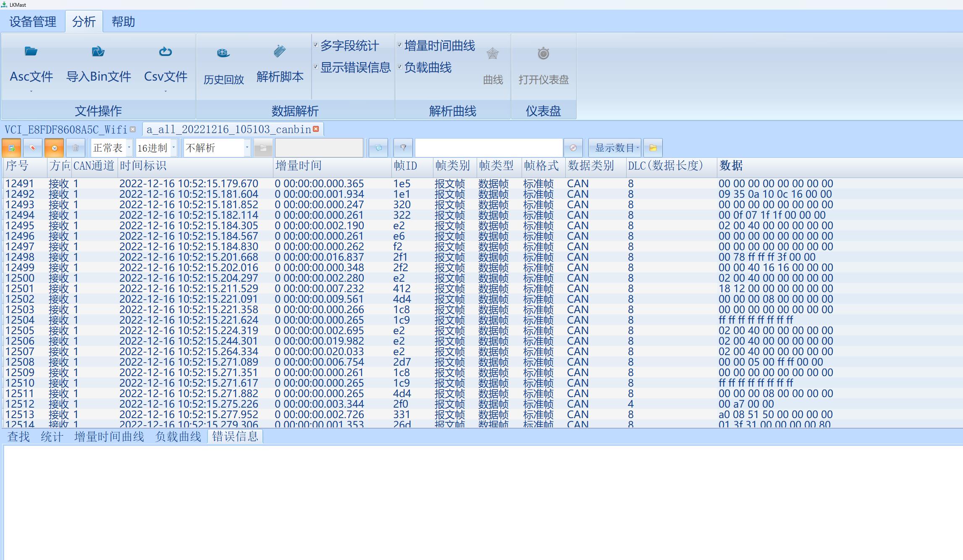This screenshot has width=963, height=560.
Task: Open the 不解析 combo box
Action: 218,148
